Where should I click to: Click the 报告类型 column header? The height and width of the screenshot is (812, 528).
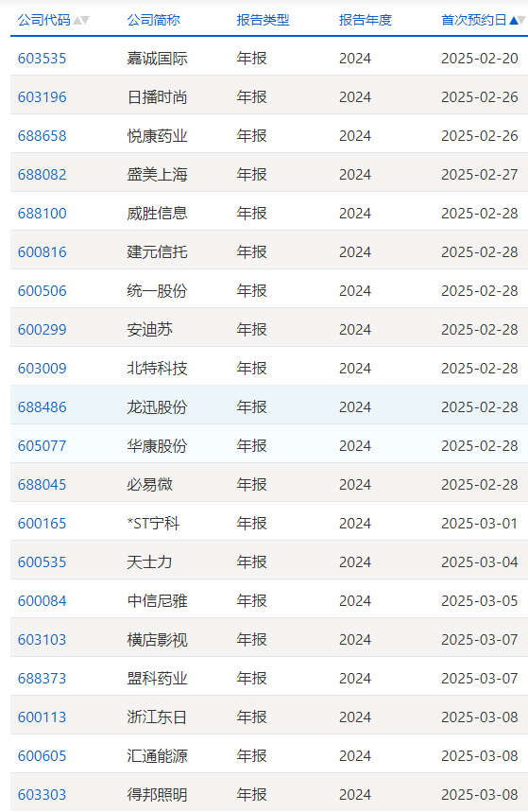tap(263, 20)
